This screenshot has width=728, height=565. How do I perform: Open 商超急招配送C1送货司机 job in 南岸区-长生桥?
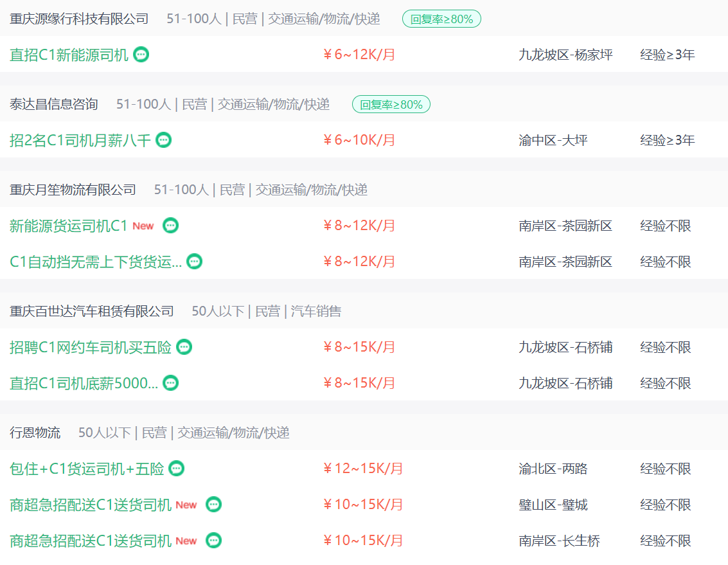pos(91,541)
